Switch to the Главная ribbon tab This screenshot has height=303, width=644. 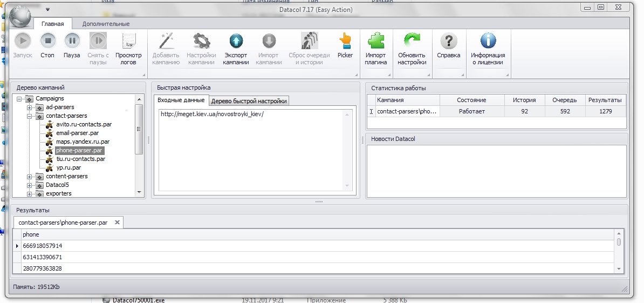[52, 24]
